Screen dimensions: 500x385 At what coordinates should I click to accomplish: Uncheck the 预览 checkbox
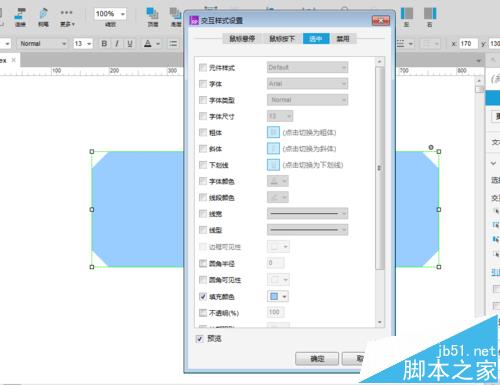(199, 339)
